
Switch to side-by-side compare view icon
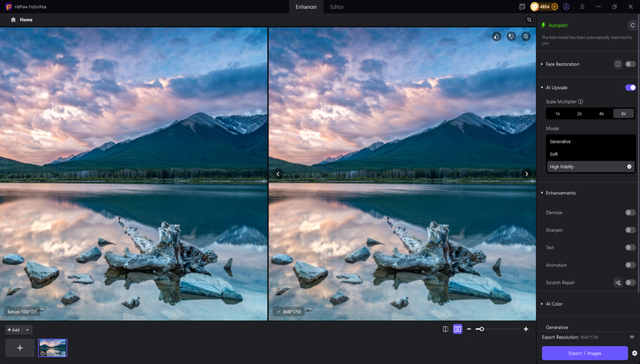458,329
